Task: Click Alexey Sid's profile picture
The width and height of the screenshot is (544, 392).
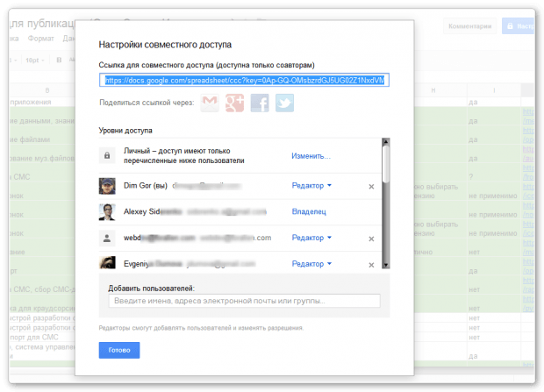Action: click(107, 212)
